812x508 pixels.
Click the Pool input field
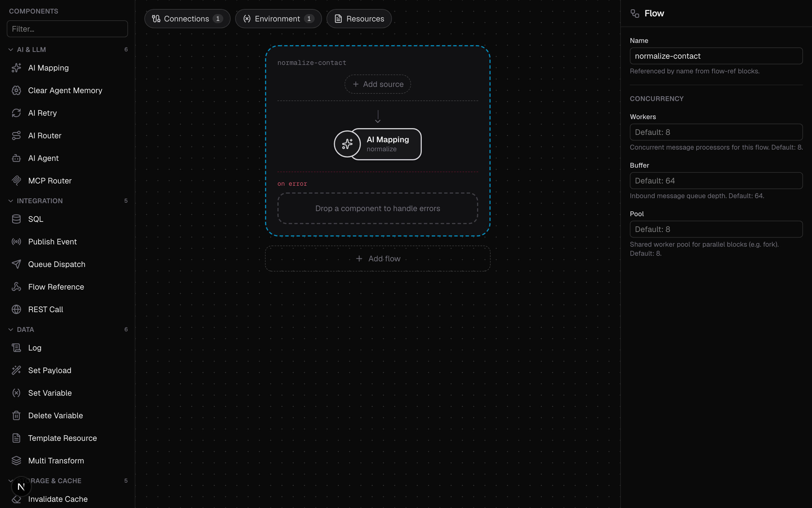[x=716, y=229]
